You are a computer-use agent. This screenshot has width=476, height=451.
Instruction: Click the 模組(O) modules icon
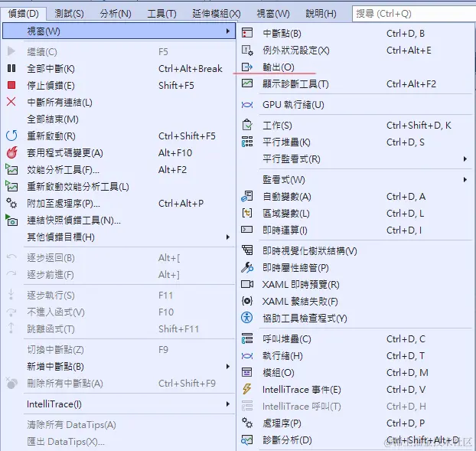247,372
